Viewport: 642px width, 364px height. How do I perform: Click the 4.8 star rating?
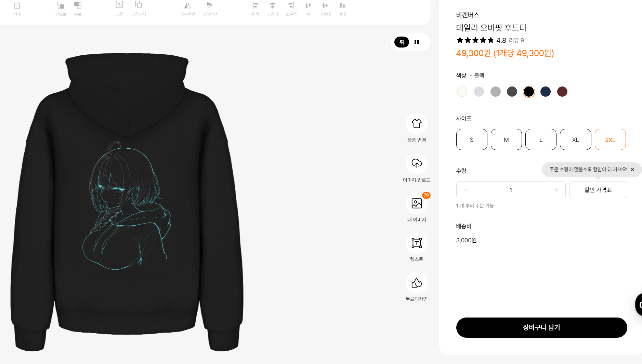(x=501, y=40)
